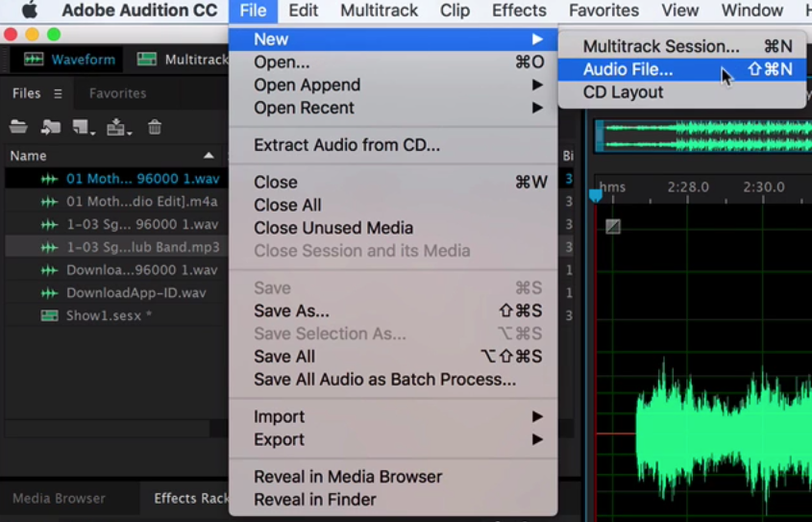Viewport: 812px width, 522px height.
Task: Select file 01 Moth...dio Edit].m4a
Action: pyautogui.click(x=116, y=202)
